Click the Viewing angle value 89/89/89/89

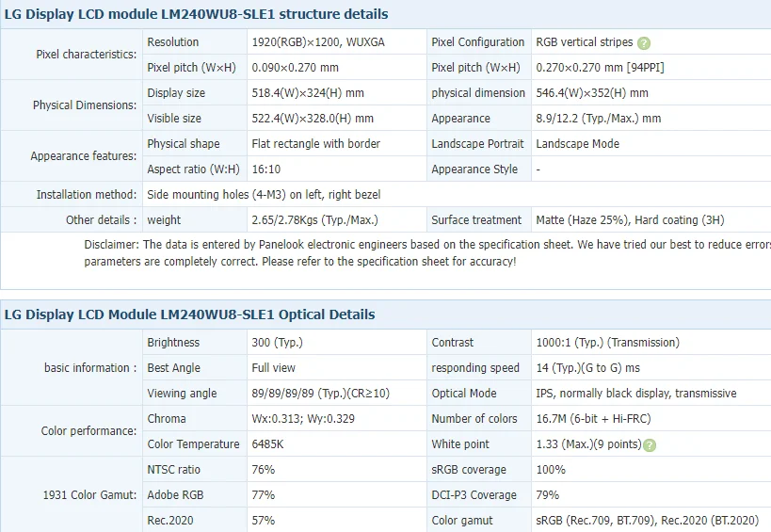[321, 394]
